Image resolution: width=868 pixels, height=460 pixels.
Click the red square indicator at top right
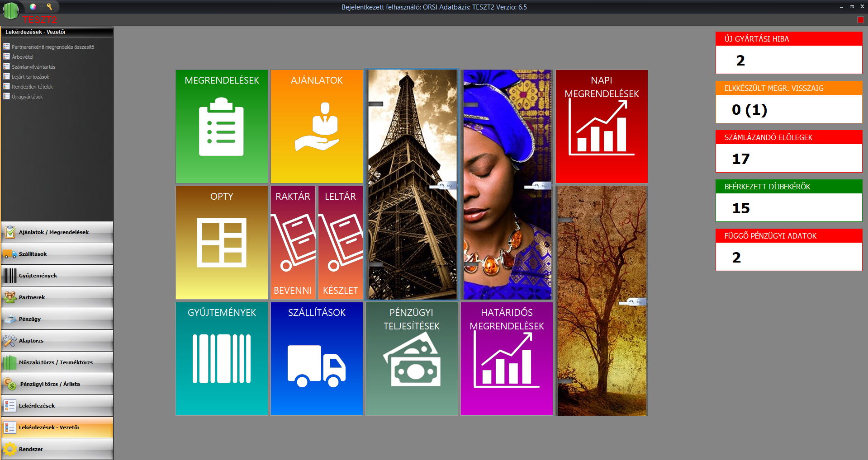pyautogui.click(x=860, y=19)
